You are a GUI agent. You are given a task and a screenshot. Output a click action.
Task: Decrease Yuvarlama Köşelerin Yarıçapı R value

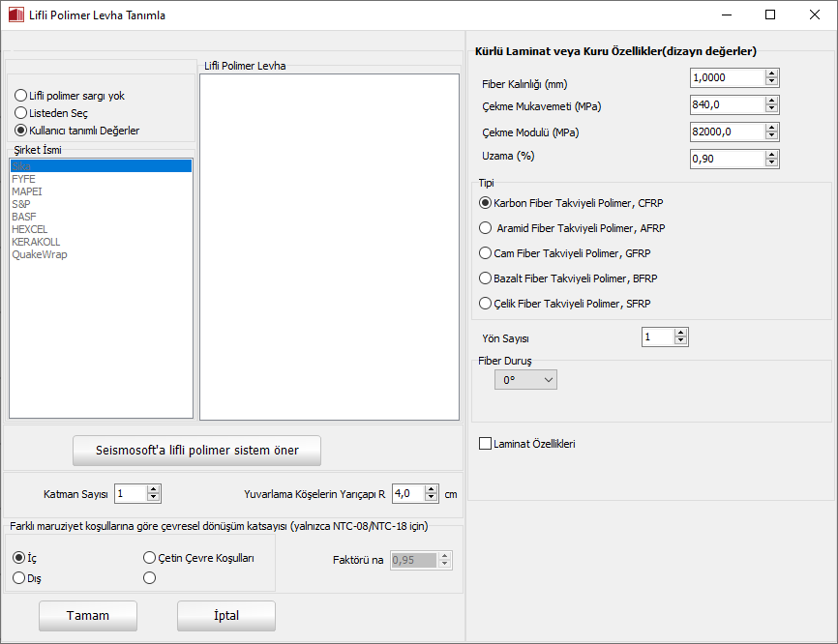click(433, 497)
